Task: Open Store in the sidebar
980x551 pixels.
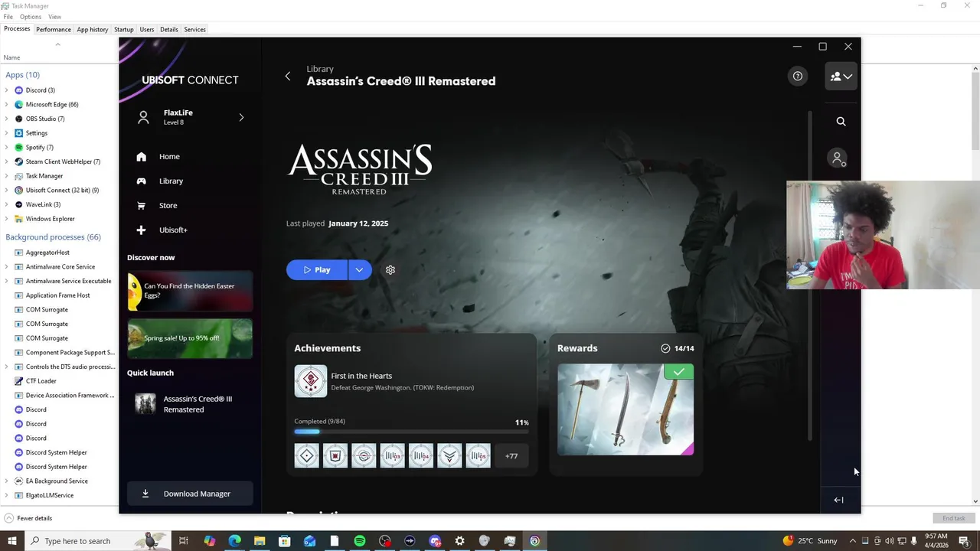Action: tap(168, 205)
